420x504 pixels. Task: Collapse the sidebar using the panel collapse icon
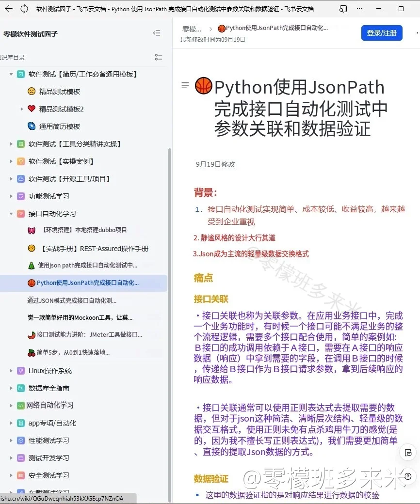click(156, 33)
